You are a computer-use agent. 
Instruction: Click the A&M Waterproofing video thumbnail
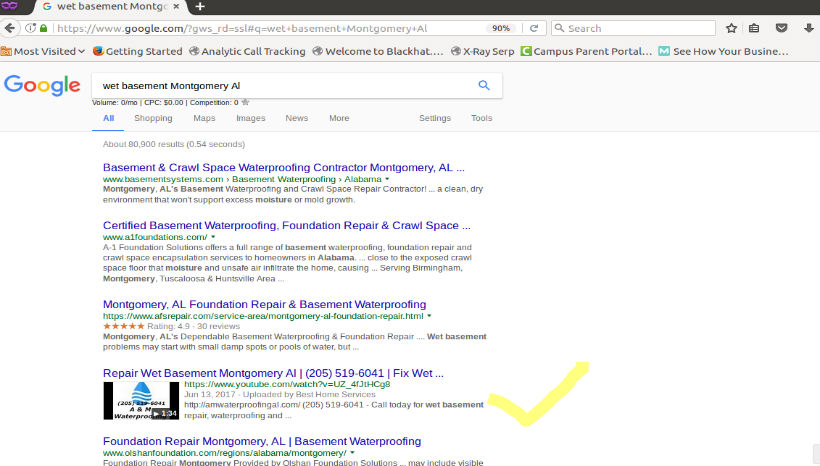[141, 401]
